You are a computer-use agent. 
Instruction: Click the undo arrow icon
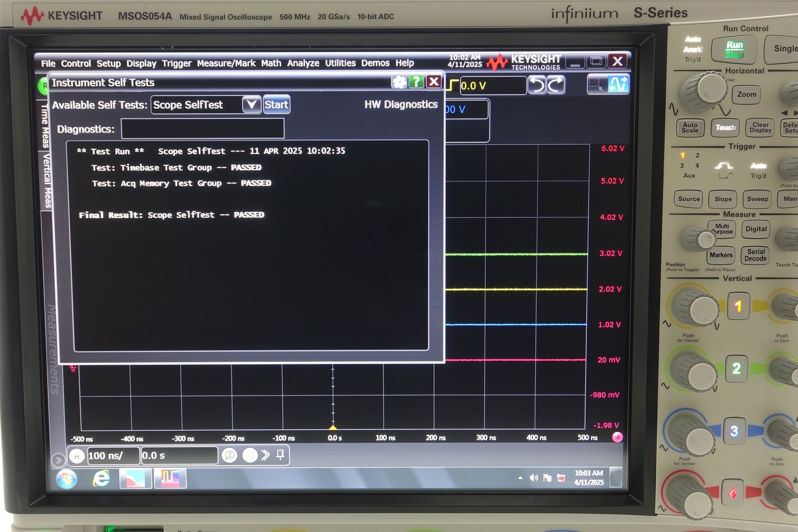[537, 85]
